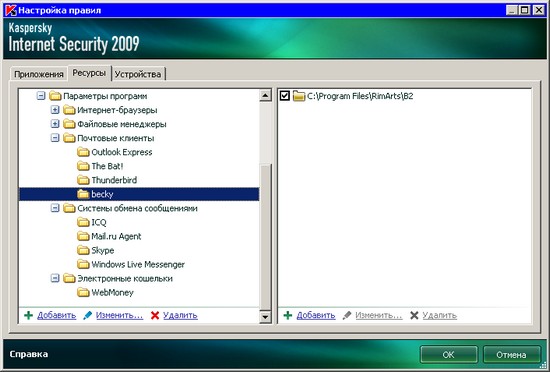This screenshot has width=550, height=372.
Task: Expand the Файловые менеджеры node
Action: click(55, 124)
